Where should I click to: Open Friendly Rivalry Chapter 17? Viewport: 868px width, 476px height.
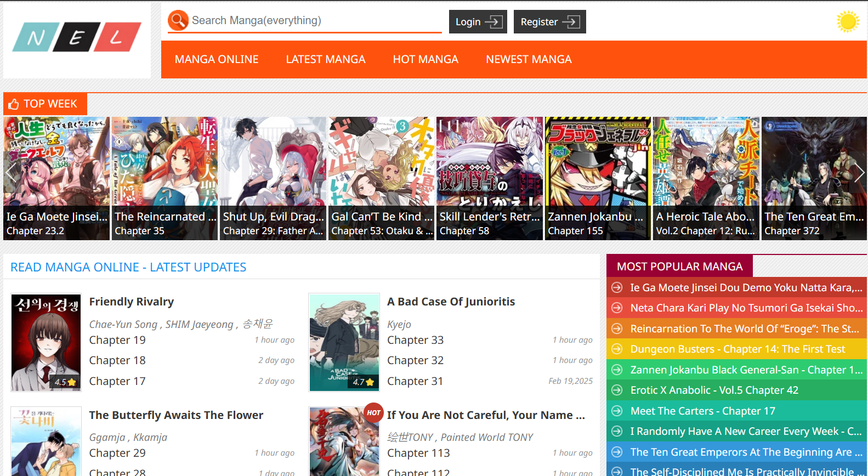[x=117, y=381]
